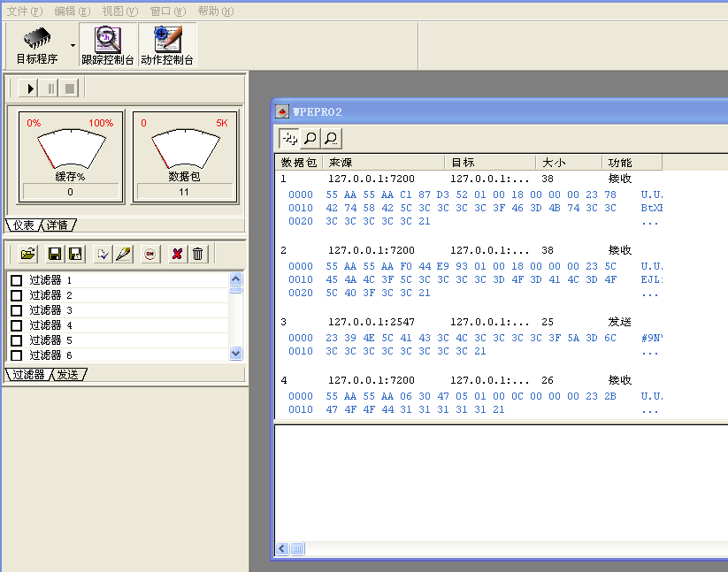
Task: Sort packets by 大小 column header
Action: coord(554,163)
